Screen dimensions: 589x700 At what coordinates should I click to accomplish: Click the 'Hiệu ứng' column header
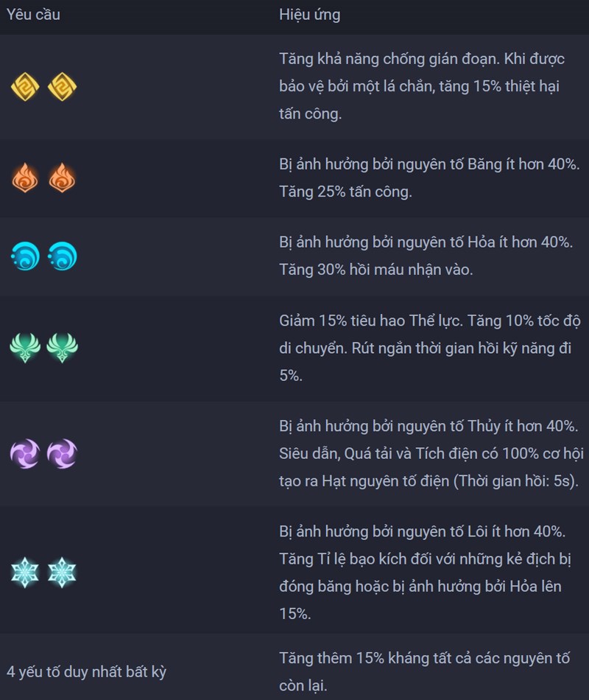coord(310,15)
